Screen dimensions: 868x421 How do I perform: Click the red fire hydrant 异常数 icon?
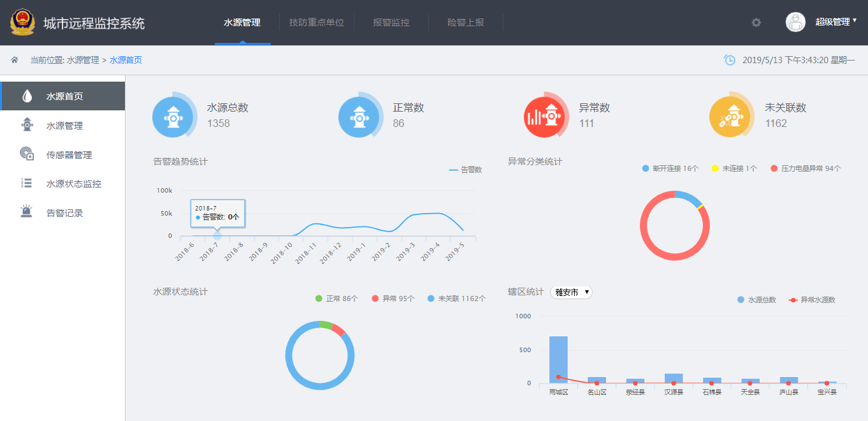click(545, 116)
